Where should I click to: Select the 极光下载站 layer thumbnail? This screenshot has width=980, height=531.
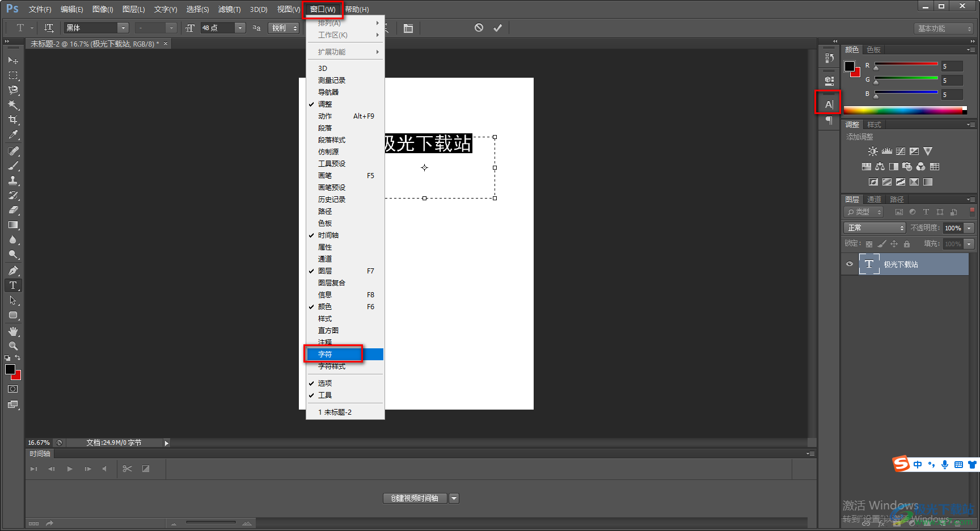[x=869, y=264]
